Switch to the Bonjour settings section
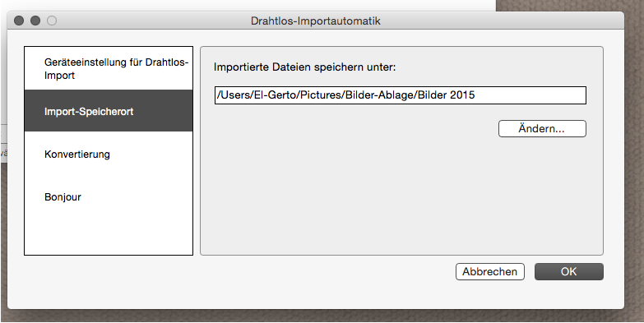 tap(109, 196)
